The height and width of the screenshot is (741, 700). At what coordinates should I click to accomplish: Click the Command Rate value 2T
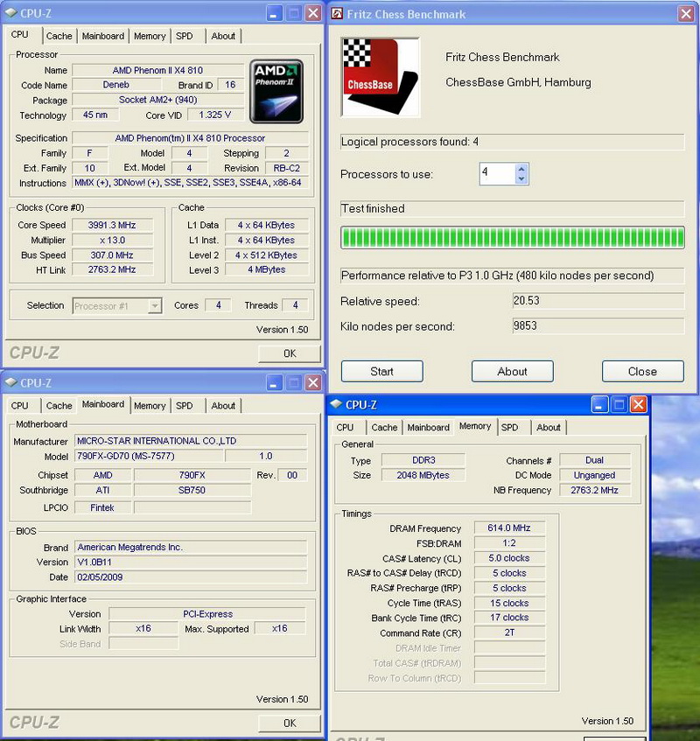509,633
